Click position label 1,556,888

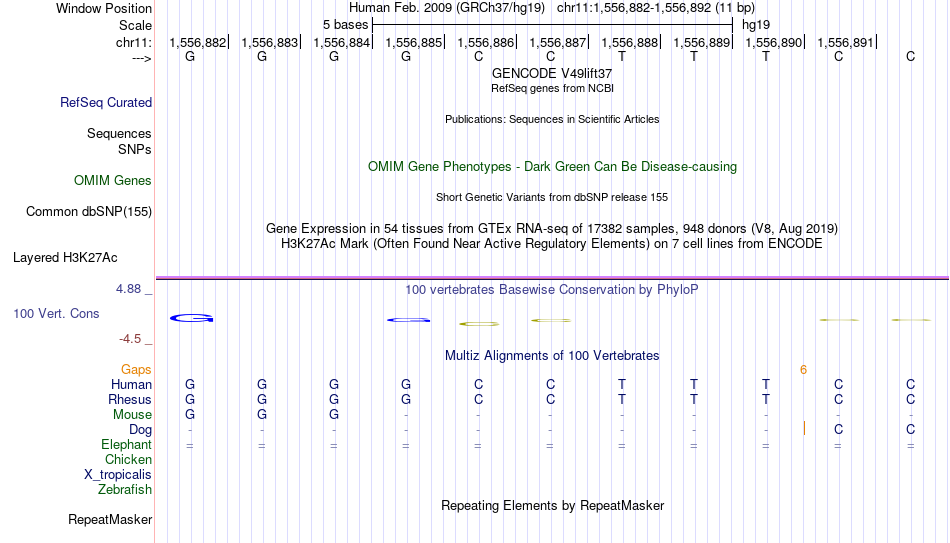tap(630, 42)
